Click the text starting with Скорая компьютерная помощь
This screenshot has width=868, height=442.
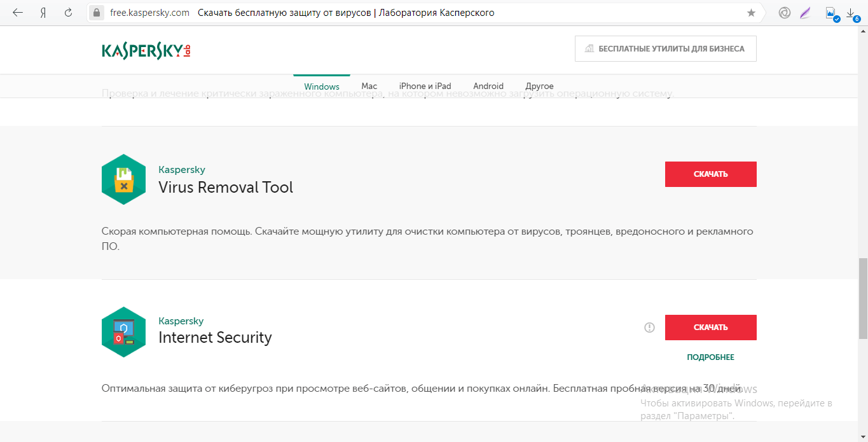pyautogui.click(x=427, y=238)
